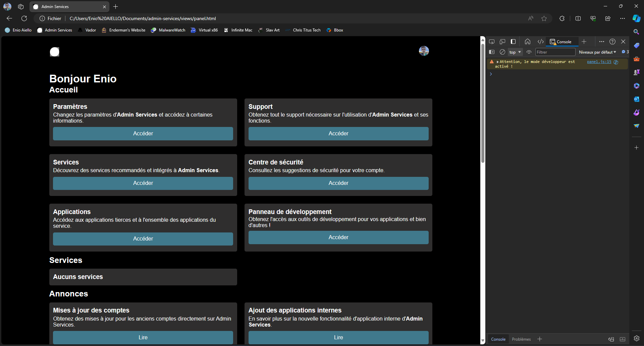Open the MalwareWatch bookmark

pos(168,30)
